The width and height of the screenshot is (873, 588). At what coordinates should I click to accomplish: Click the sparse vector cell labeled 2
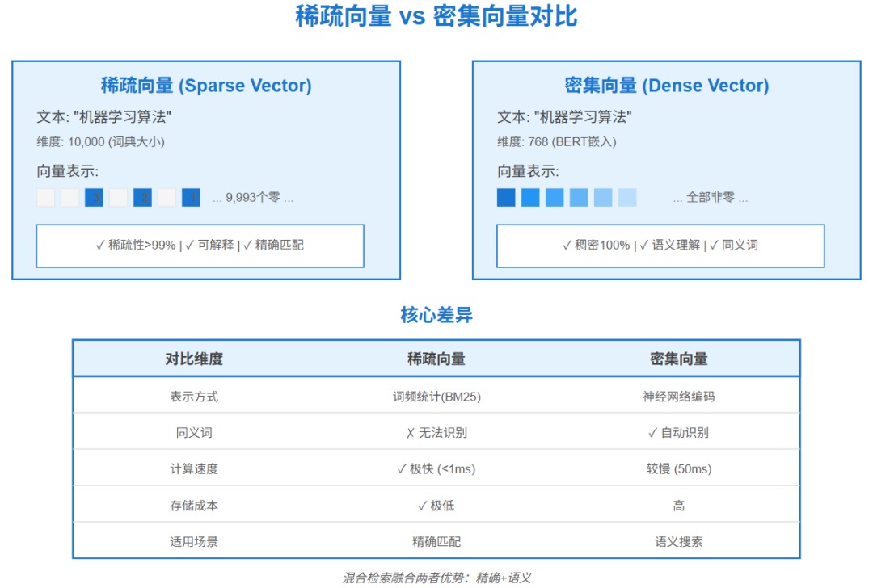click(142, 198)
